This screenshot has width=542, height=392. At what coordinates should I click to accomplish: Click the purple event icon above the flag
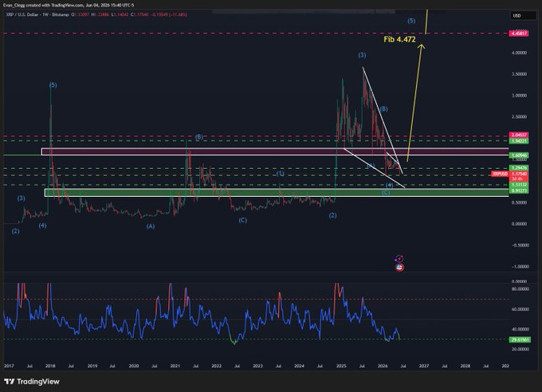pos(399,258)
